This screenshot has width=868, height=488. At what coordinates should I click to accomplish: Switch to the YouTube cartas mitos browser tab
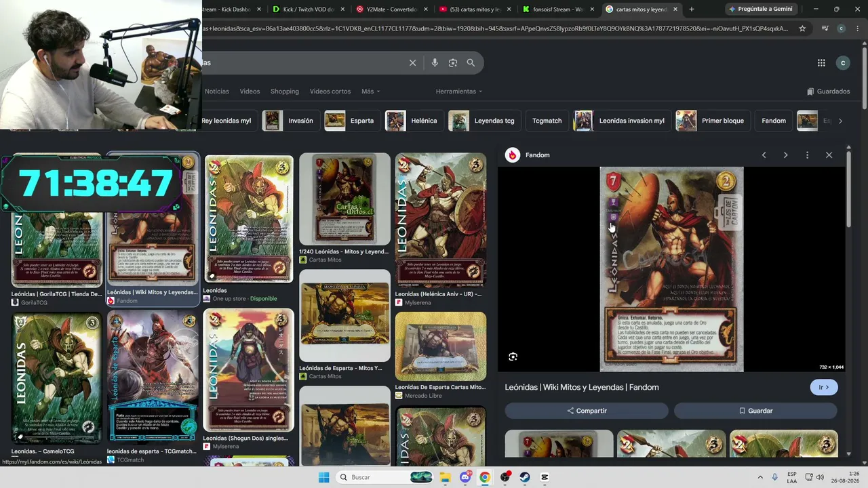point(475,9)
